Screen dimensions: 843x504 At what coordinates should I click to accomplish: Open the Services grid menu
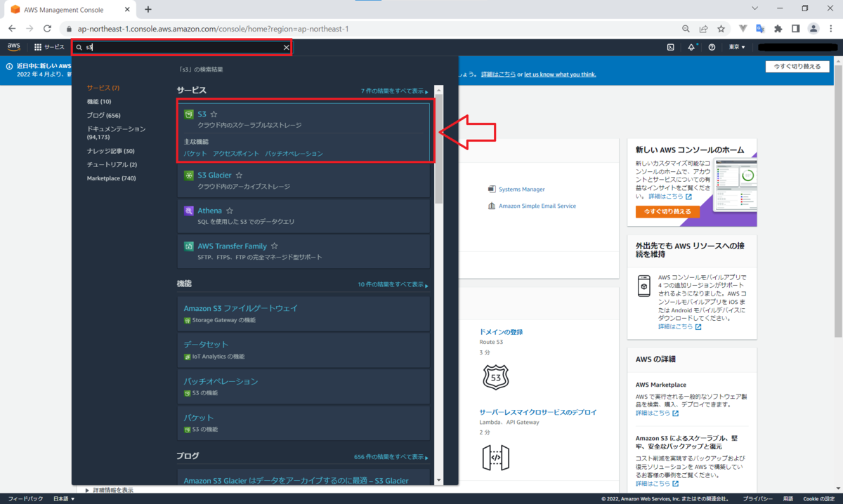[x=49, y=47]
